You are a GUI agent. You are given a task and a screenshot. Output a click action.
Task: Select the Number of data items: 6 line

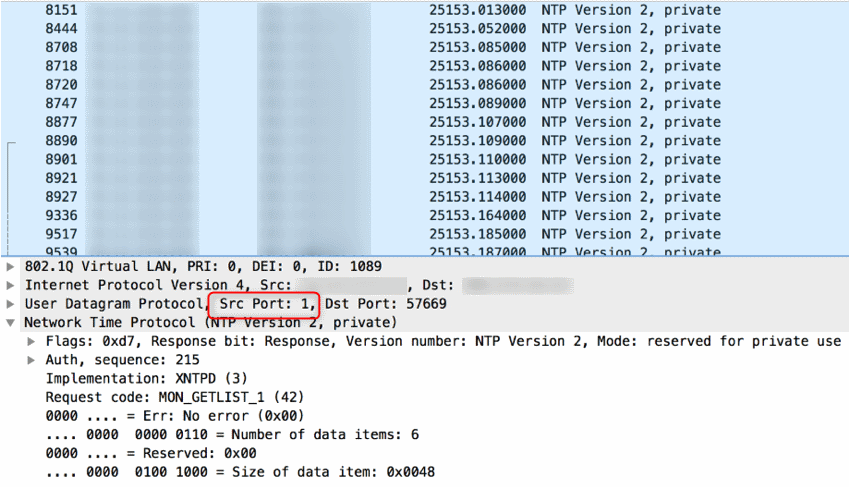point(232,435)
